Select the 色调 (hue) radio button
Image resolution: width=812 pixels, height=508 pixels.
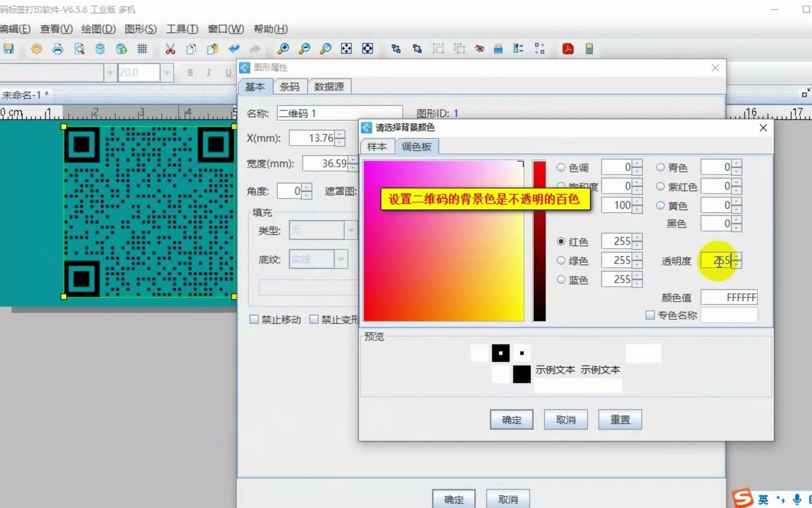(561, 167)
